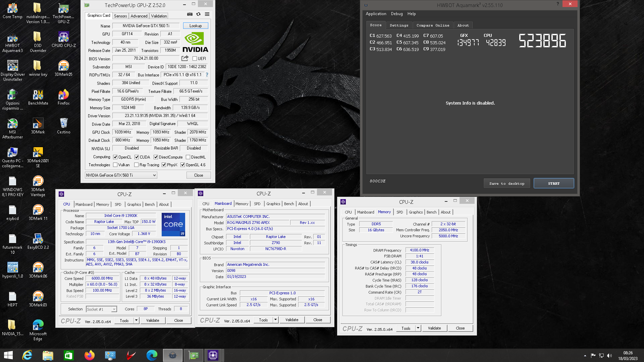This screenshot has width=644, height=362.
Task: Click Validate in CPU-Z CPU window
Action: click(153, 320)
